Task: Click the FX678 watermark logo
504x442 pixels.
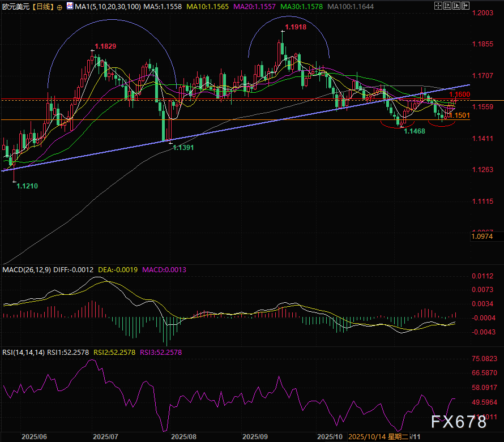Action: tap(459, 422)
